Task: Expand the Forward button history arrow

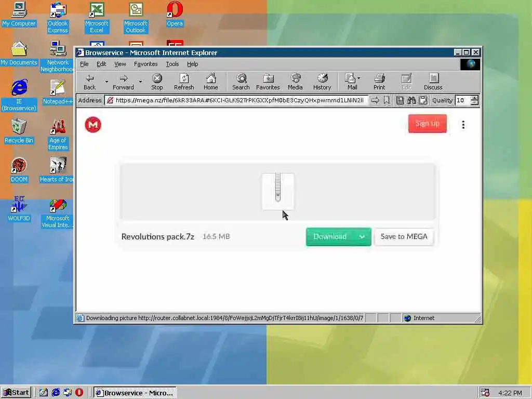Action: [x=140, y=82]
